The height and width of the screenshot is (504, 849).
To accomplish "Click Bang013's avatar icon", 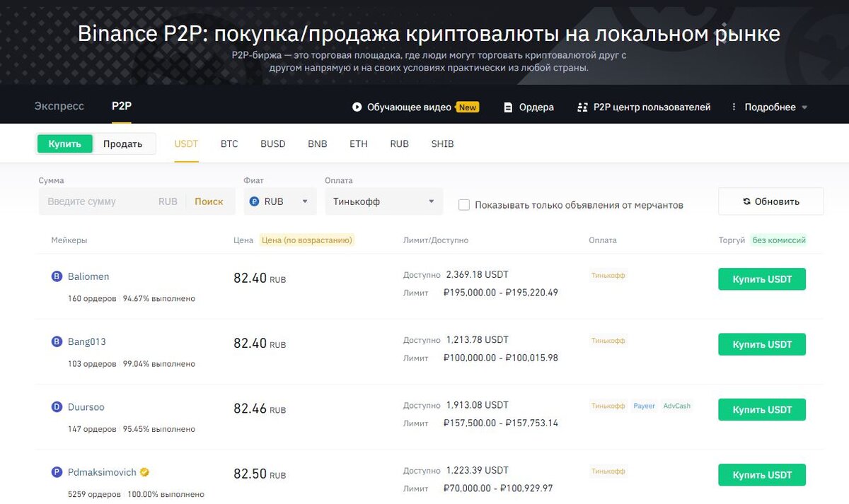I will click(57, 342).
